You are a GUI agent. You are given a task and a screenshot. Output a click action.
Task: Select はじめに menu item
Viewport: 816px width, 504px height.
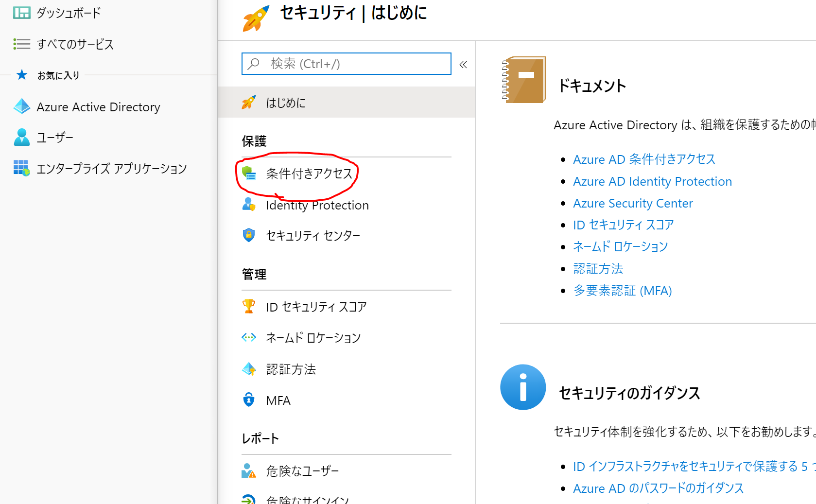[x=347, y=102]
